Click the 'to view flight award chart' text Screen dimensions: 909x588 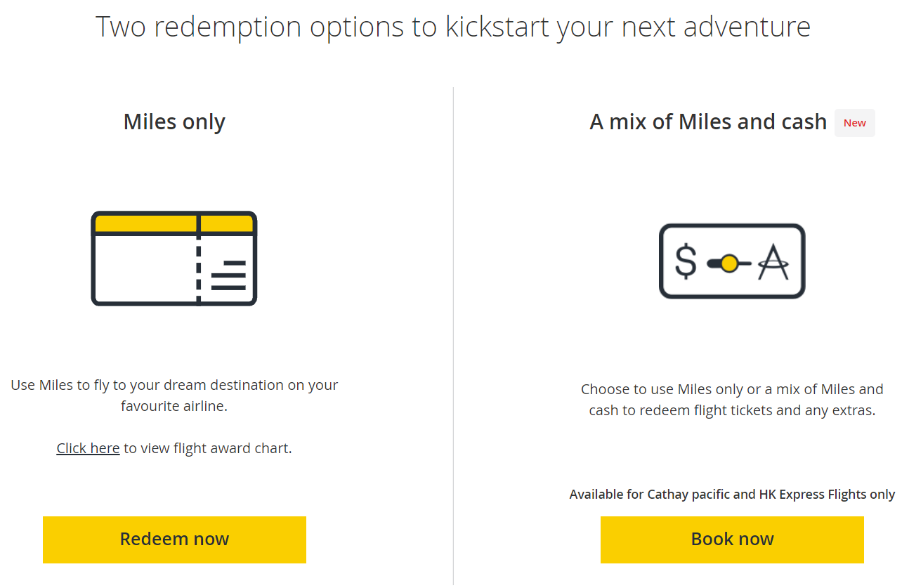(207, 448)
